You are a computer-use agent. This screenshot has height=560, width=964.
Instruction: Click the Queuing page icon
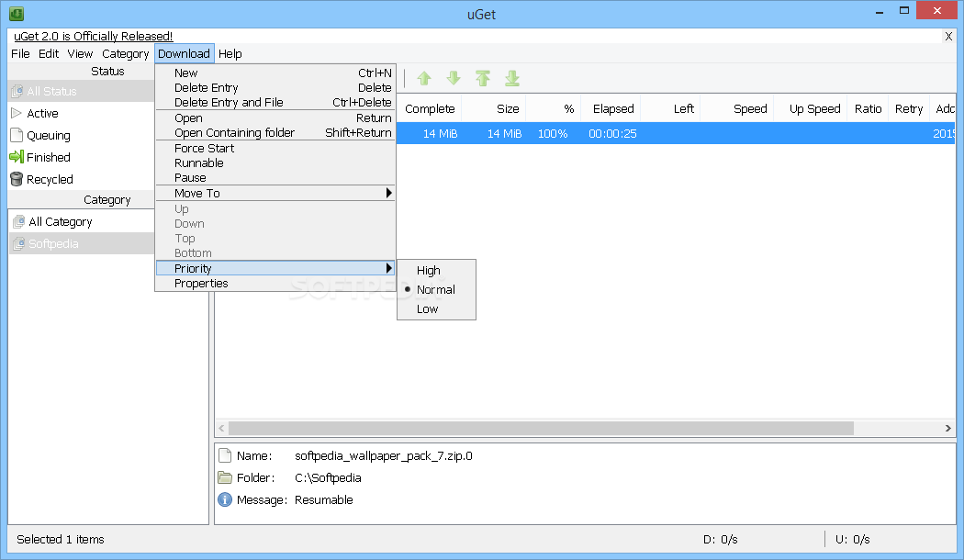pos(17,135)
